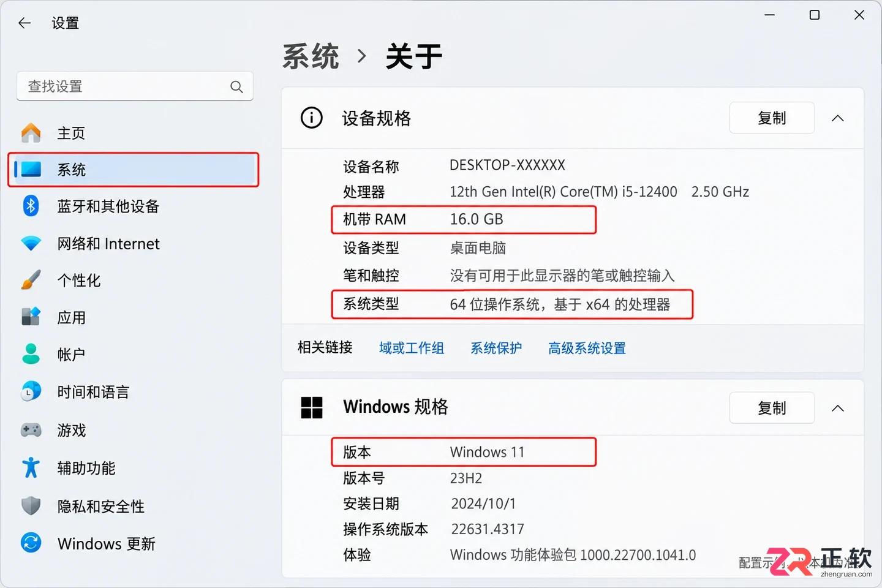Go to 网络和 Internet settings
This screenshot has width=882, height=588.
coord(134,244)
